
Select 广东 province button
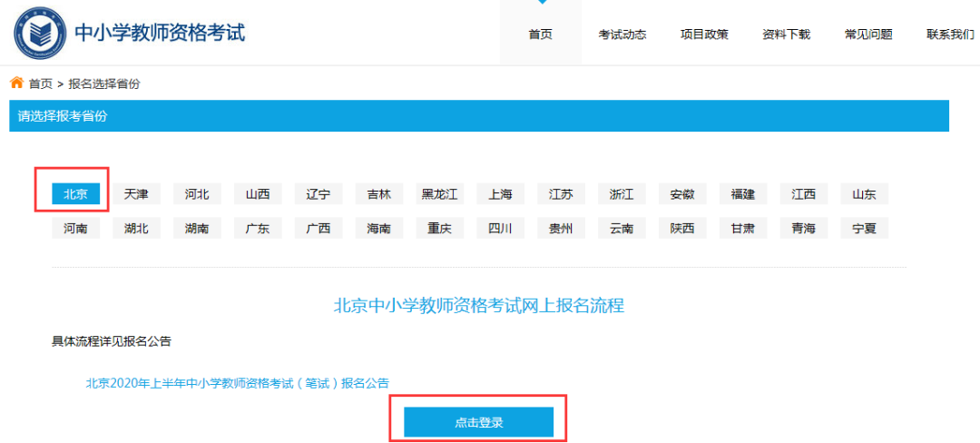[x=258, y=229]
